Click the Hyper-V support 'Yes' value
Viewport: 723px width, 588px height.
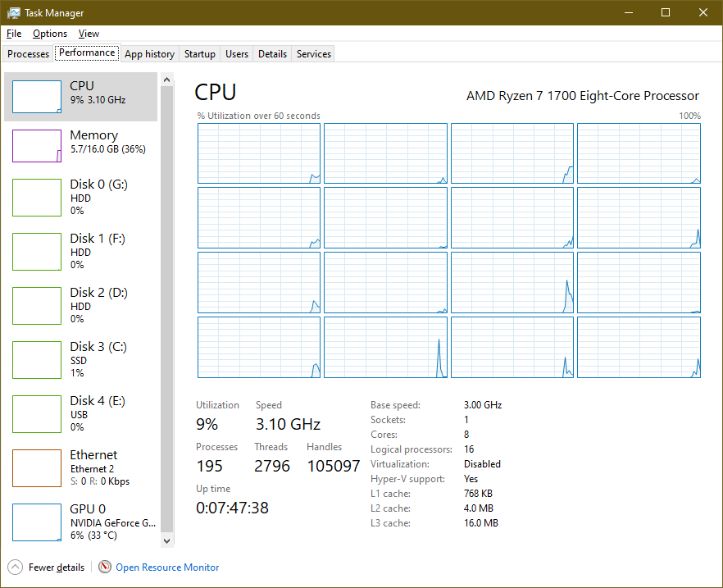point(471,479)
